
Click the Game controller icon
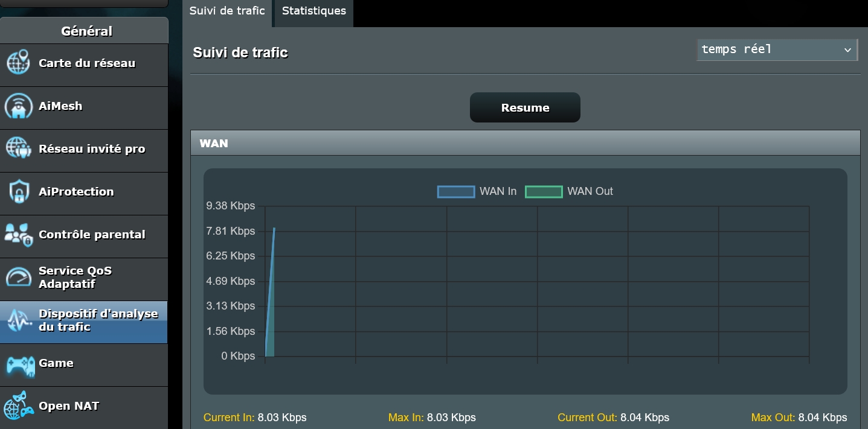19,364
